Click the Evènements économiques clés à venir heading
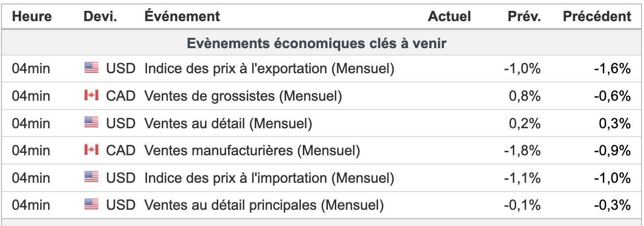The image size is (644, 226). click(317, 43)
